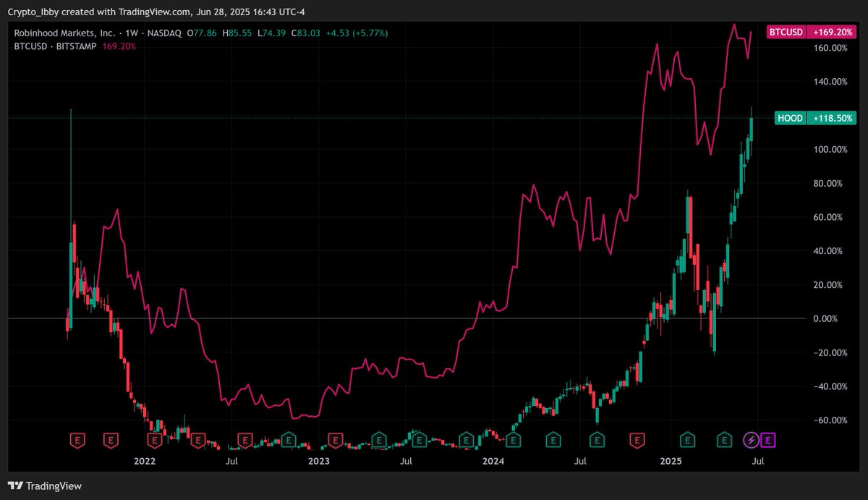868x500 pixels.
Task: Click the O77.86 open value
Action: pyautogui.click(x=202, y=33)
